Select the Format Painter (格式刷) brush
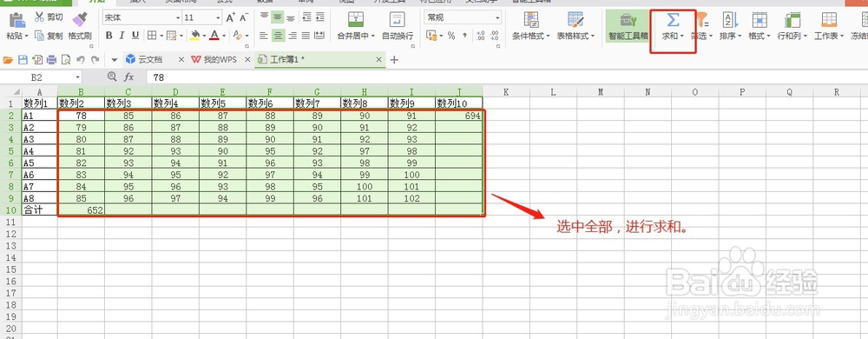 [80, 19]
